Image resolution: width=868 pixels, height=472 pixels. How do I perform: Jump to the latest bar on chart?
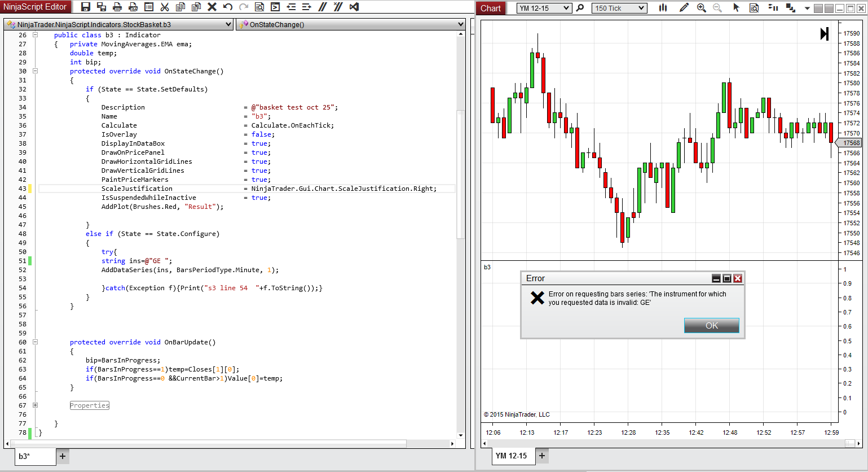pyautogui.click(x=825, y=34)
